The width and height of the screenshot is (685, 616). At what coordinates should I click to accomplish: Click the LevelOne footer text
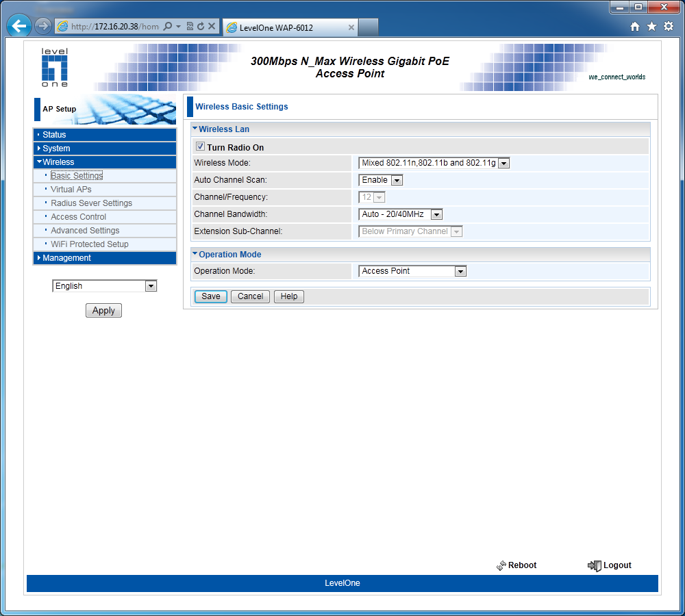coord(342,583)
